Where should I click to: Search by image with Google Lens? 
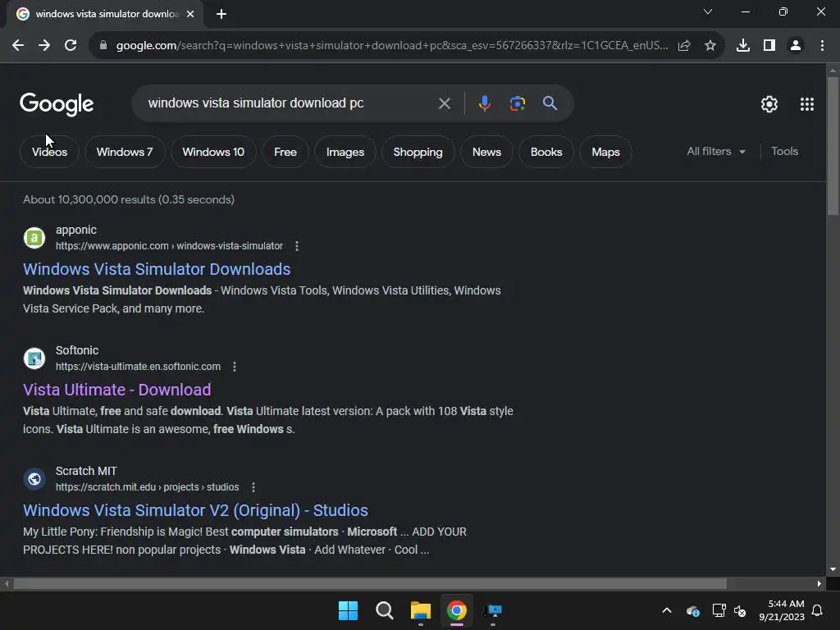click(517, 103)
